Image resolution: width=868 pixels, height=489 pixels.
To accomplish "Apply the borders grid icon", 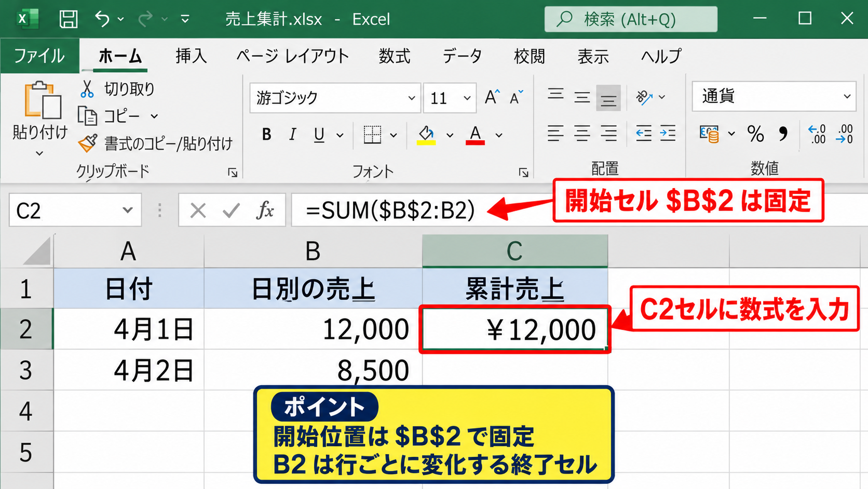I will pyautogui.click(x=372, y=135).
